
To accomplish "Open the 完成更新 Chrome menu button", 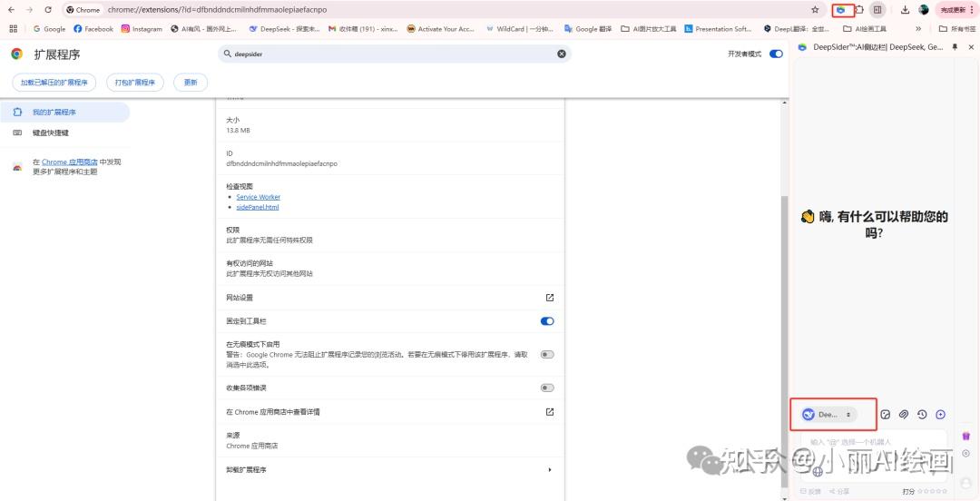I will 955,10.
